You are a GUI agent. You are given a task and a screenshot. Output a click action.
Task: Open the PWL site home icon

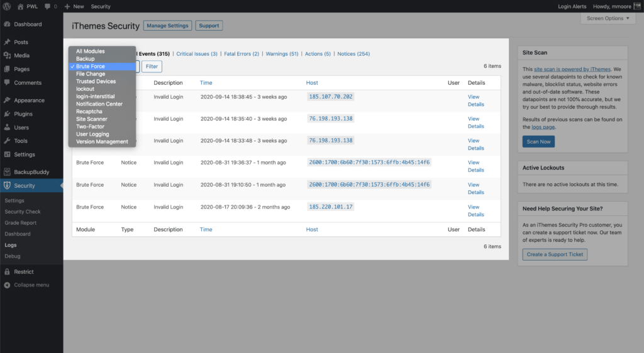tap(20, 6)
